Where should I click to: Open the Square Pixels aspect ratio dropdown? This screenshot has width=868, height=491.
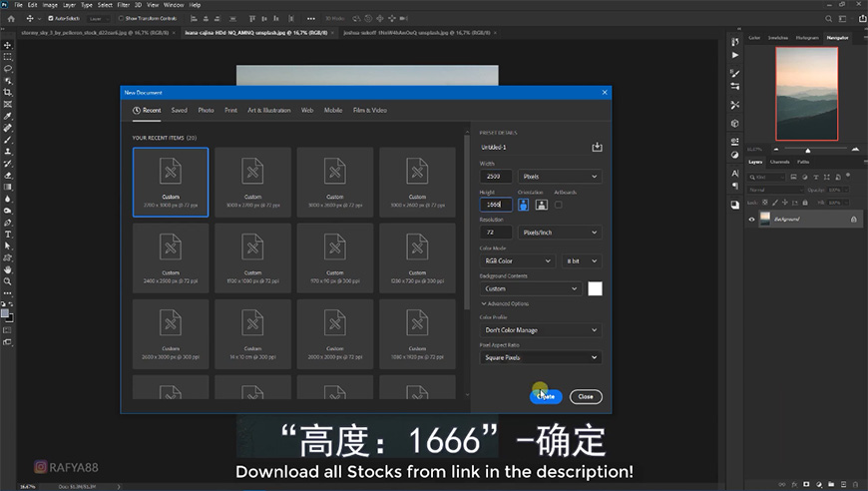(541, 357)
